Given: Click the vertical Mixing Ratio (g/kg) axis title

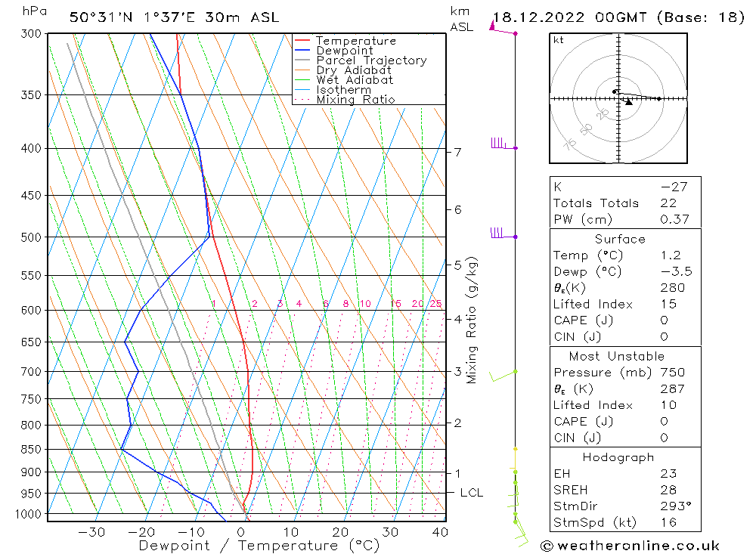Looking at the screenshot, I should click(x=471, y=320).
